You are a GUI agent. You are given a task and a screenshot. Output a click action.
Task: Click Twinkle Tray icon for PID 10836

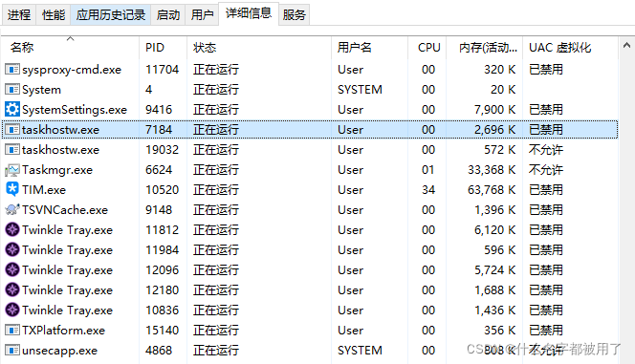point(12,310)
